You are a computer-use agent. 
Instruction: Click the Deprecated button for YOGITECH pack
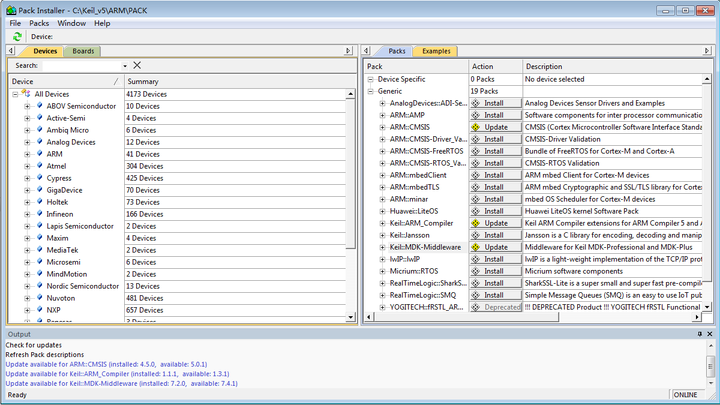pyautogui.click(x=495, y=307)
